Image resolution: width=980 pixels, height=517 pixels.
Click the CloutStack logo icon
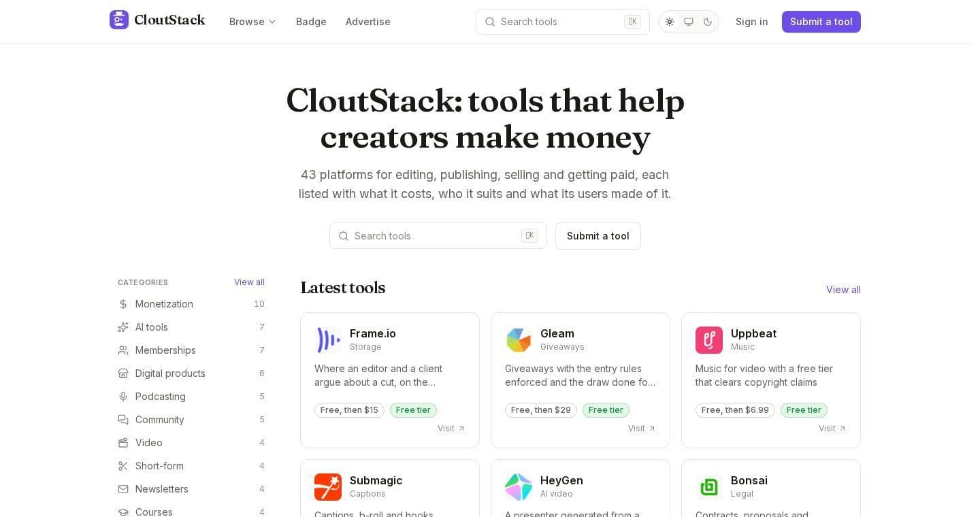(119, 20)
